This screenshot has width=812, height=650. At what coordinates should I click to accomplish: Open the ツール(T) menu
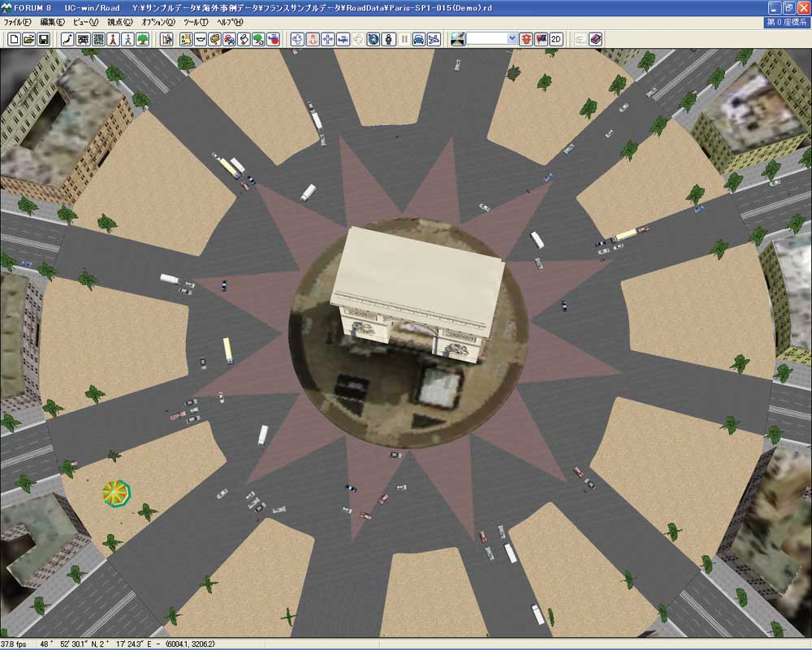tap(196, 22)
